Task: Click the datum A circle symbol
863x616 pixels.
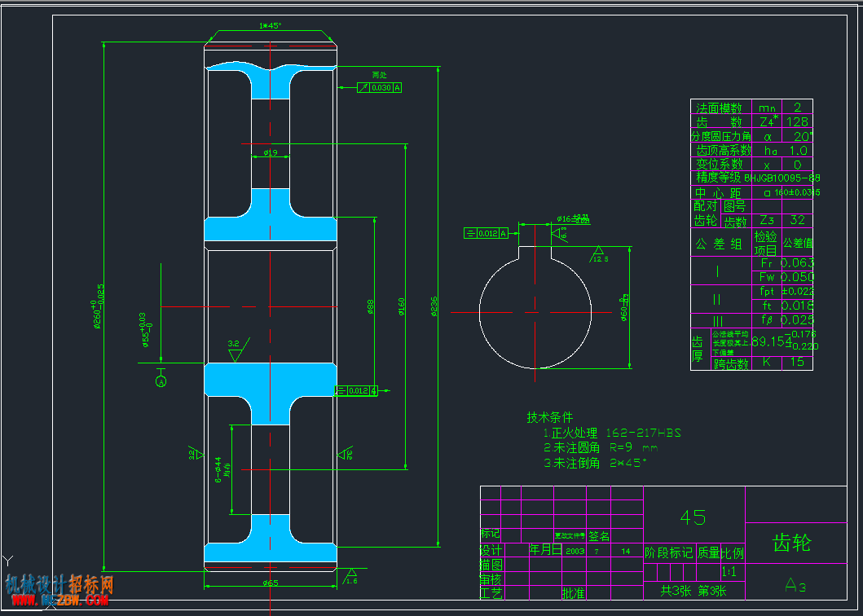Action: [x=161, y=381]
